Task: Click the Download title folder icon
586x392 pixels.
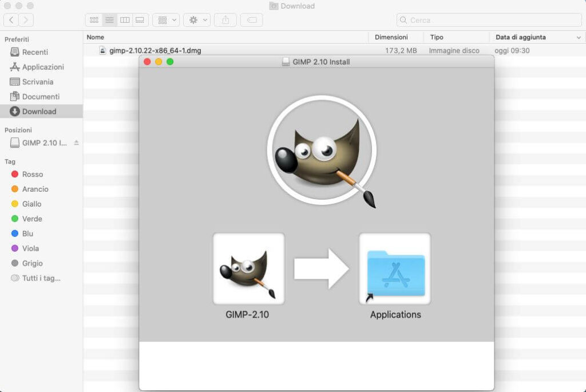Action: click(x=274, y=6)
